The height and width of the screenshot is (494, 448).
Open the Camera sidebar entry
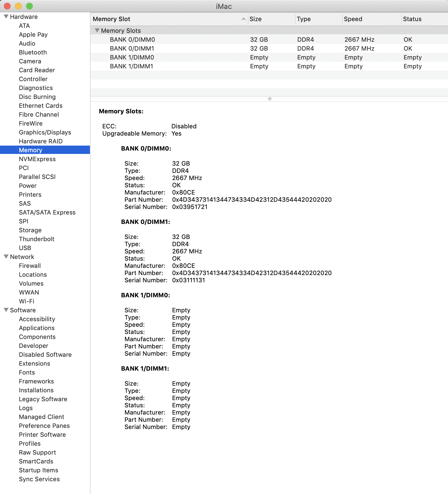30,61
